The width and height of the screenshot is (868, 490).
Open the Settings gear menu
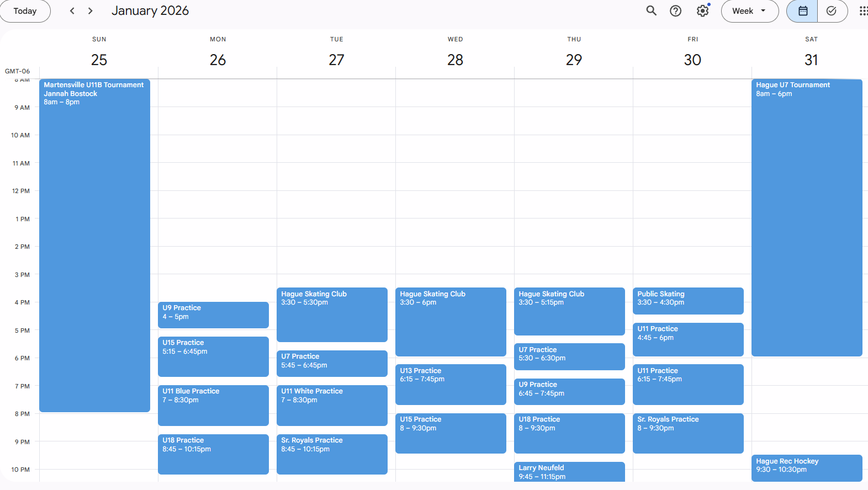point(702,11)
